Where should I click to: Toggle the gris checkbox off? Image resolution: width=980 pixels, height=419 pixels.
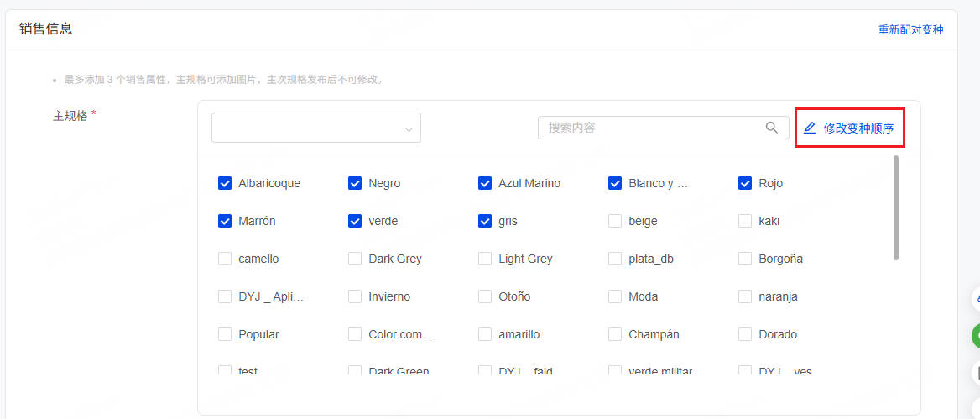(x=485, y=221)
